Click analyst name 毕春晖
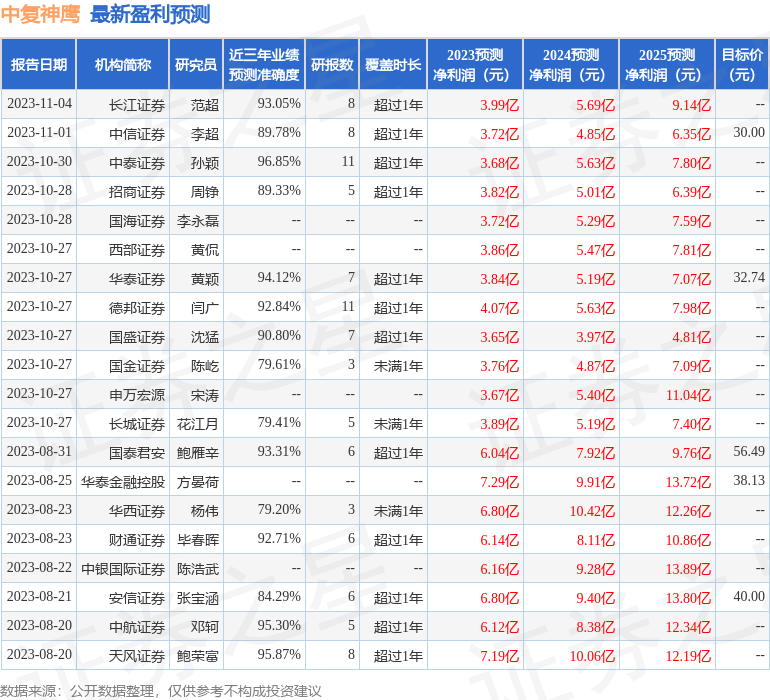Viewport: 770px width, 700px height. 198,540
